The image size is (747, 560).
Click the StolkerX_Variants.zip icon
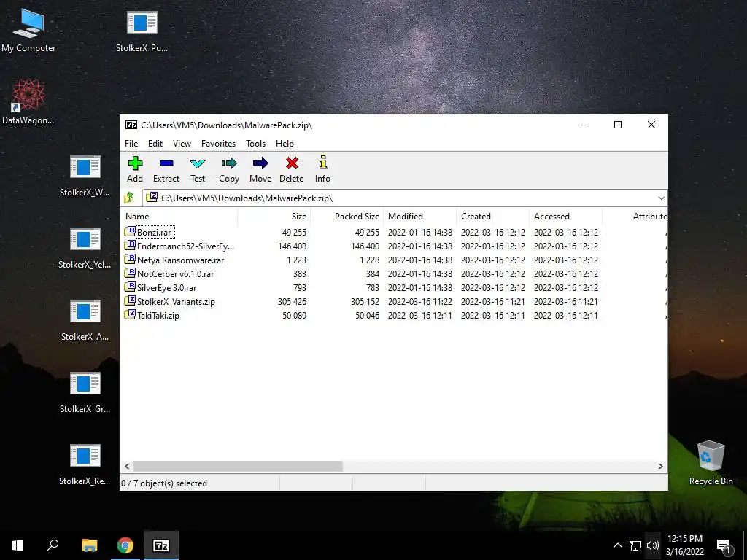[x=130, y=301]
